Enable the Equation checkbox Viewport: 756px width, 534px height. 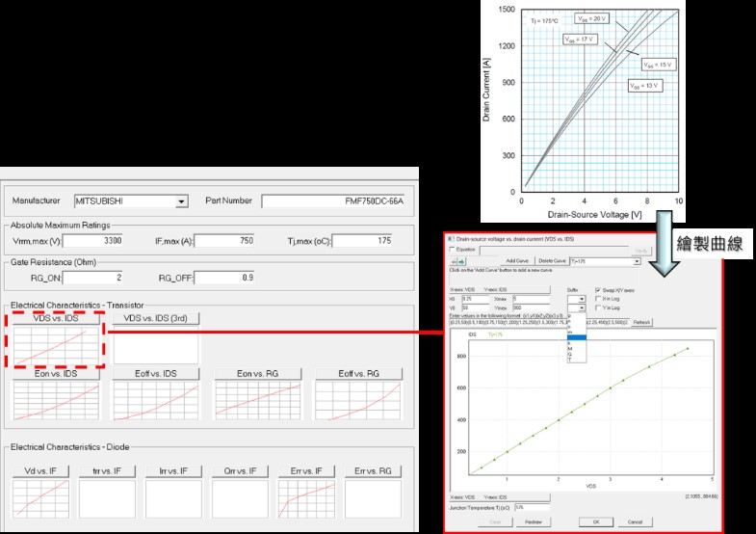coord(452,249)
